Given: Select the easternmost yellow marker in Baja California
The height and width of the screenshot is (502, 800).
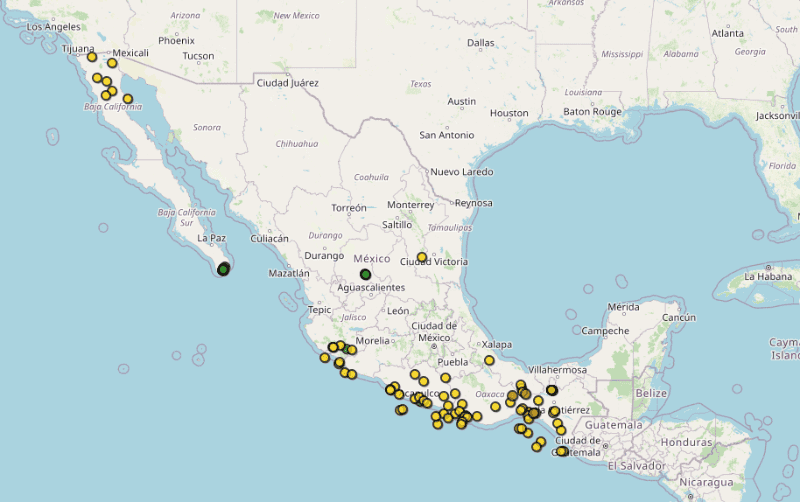Looking at the screenshot, I should (x=128, y=98).
